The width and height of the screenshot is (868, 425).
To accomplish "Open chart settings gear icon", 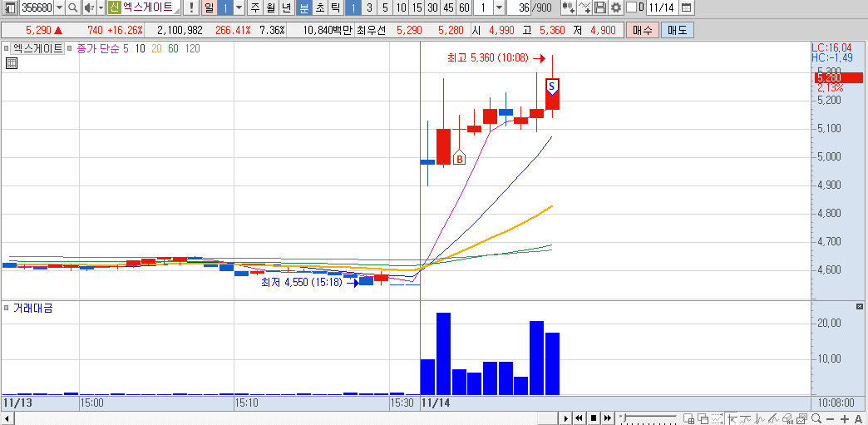I will 615,7.
